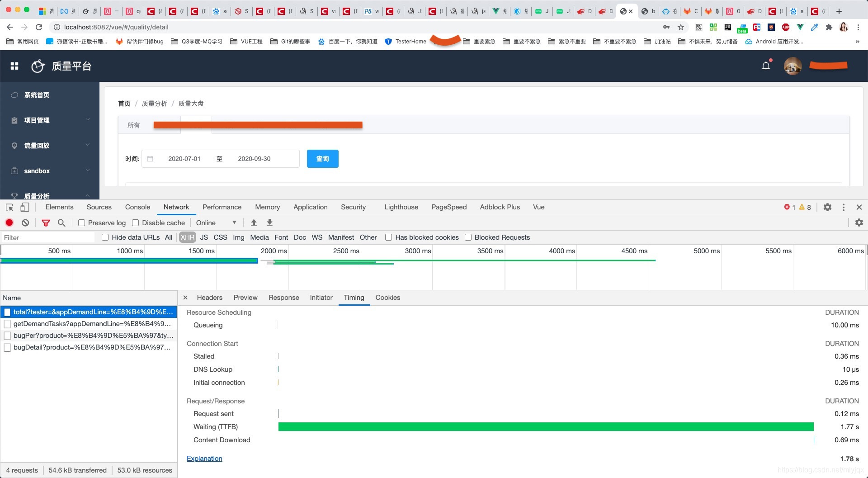The width and height of the screenshot is (868, 478).
Task: Open Chrome extensions puzzle icon
Action: [x=829, y=27]
